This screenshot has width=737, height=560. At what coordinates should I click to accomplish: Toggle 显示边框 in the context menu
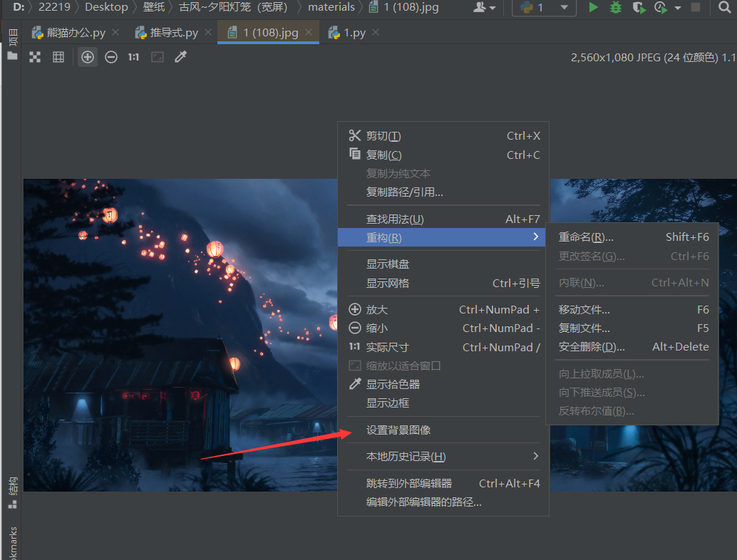(x=443, y=403)
